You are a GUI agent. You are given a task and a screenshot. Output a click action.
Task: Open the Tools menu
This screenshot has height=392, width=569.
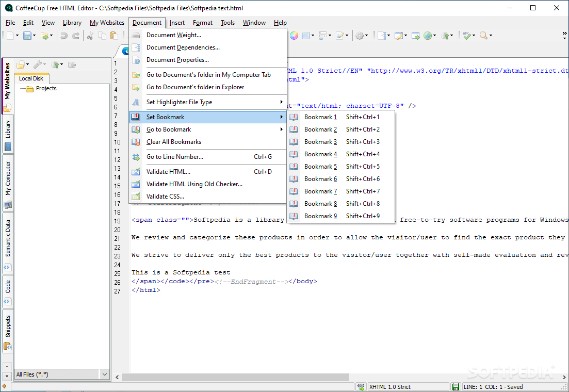227,23
